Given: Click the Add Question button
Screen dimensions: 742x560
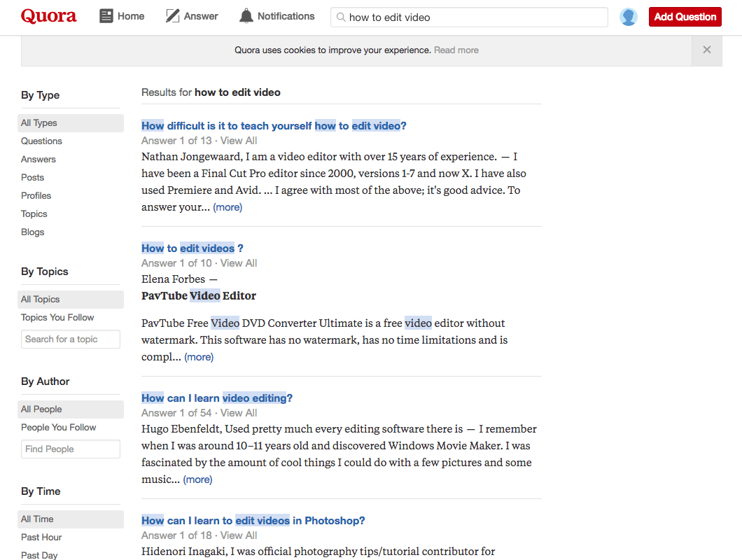Looking at the screenshot, I should 685,17.
